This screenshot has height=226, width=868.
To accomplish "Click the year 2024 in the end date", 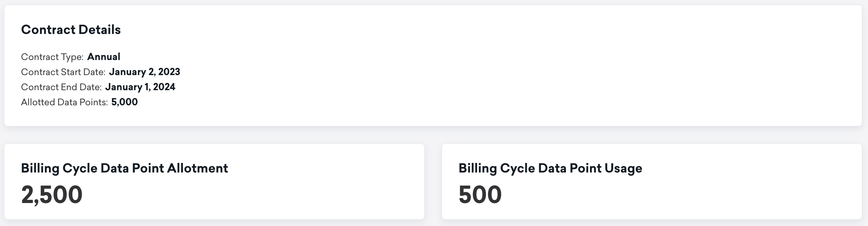I will click(164, 87).
